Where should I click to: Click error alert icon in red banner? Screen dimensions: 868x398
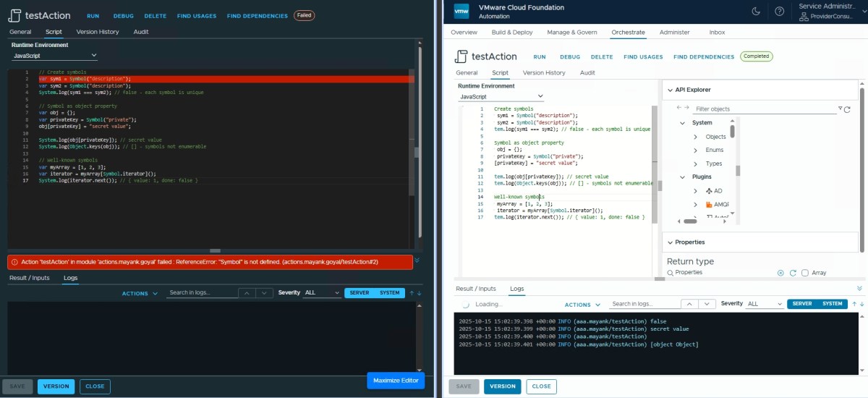pos(14,262)
